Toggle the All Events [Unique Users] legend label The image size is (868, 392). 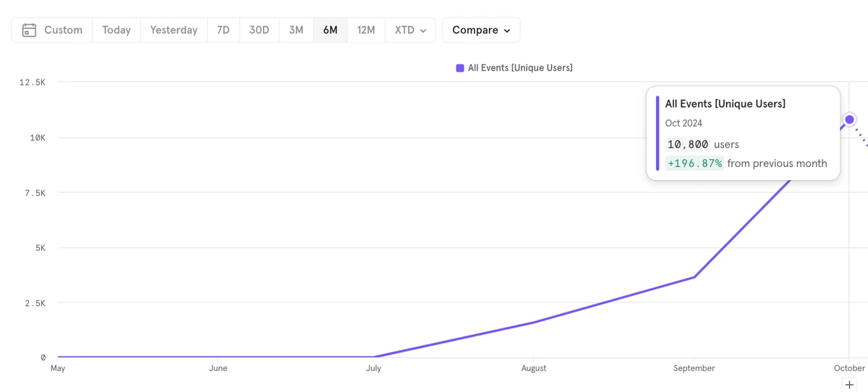tap(519, 68)
